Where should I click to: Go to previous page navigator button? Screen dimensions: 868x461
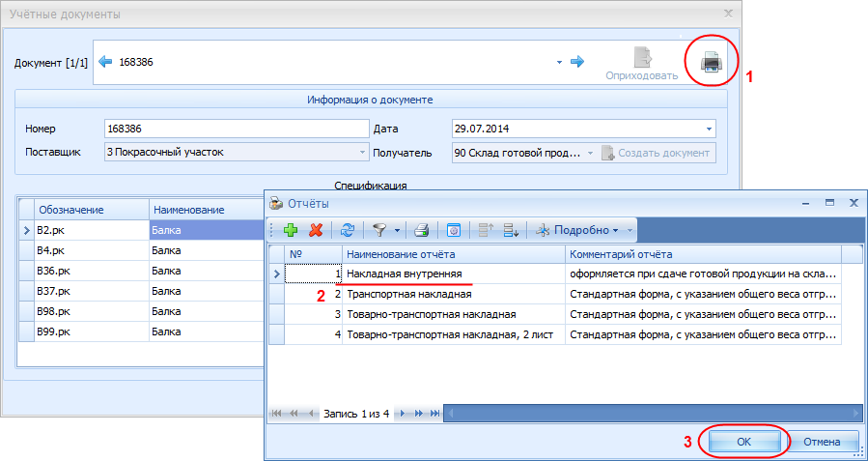(294, 414)
